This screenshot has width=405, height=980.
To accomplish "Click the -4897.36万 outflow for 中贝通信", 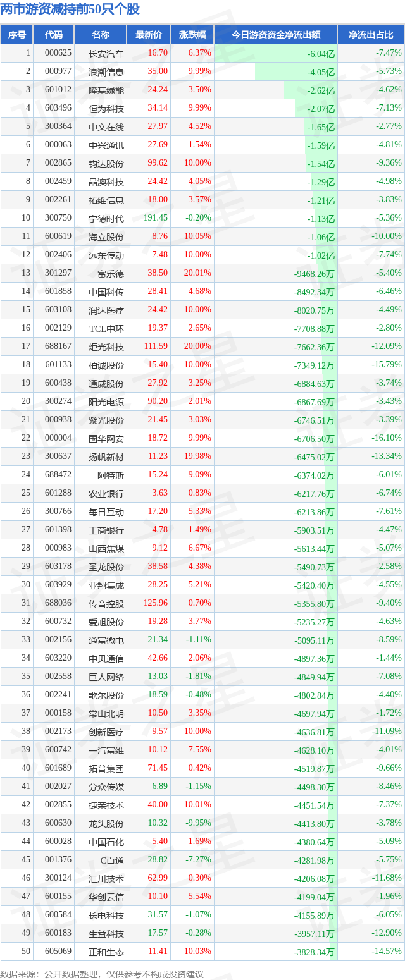I will pos(315,659).
